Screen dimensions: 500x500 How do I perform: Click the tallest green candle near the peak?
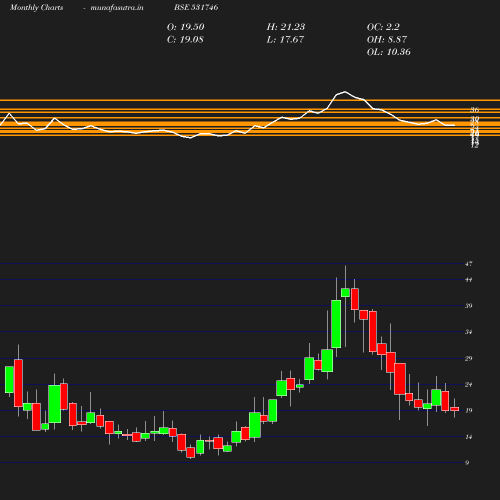[x=336, y=324]
